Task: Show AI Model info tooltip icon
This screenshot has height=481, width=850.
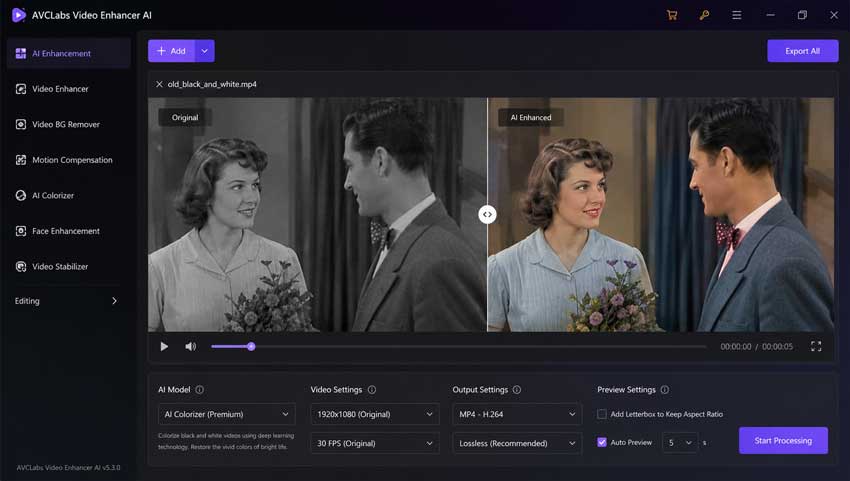Action: point(199,390)
